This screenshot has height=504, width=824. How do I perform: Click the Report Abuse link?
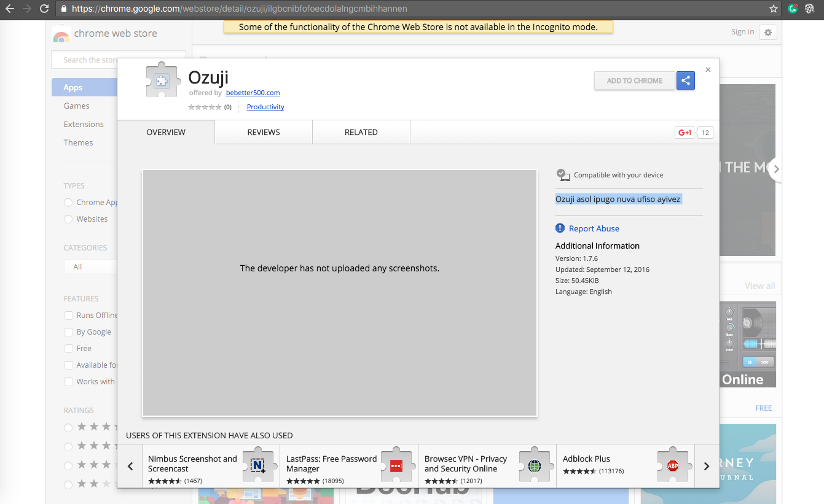pos(594,228)
